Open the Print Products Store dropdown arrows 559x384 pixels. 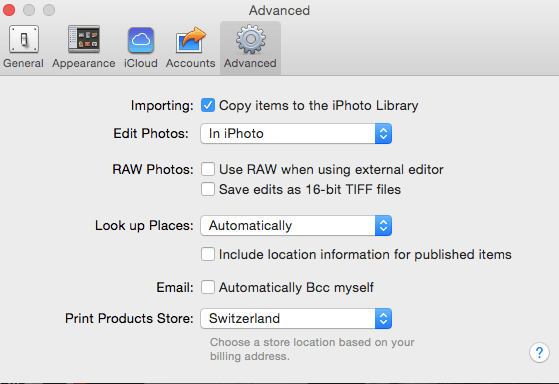[x=383, y=318]
